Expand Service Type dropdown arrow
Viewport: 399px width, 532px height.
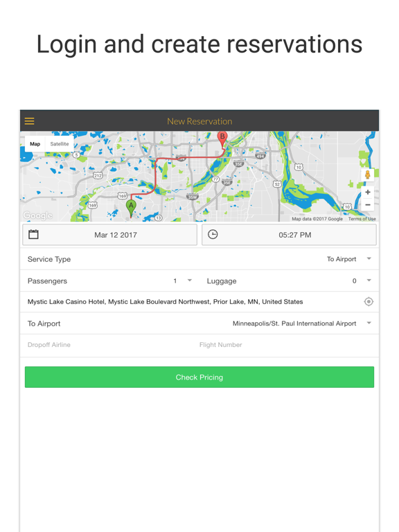(x=369, y=259)
